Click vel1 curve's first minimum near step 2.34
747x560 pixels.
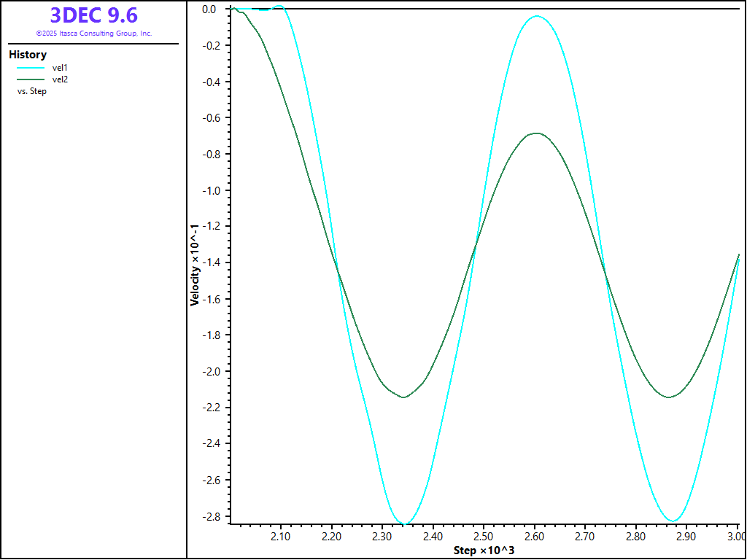click(x=403, y=524)
